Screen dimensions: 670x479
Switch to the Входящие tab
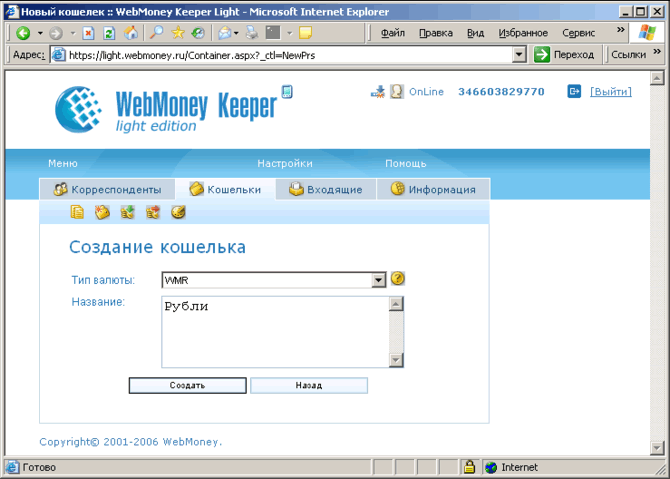pos(326,189)
